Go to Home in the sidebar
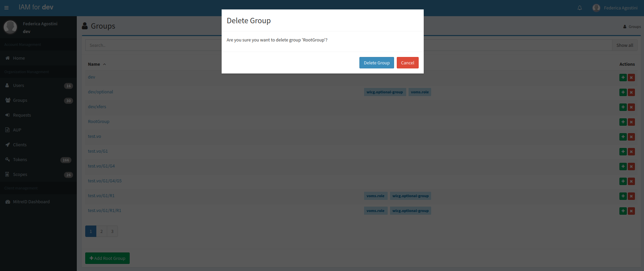 (38, 58)
